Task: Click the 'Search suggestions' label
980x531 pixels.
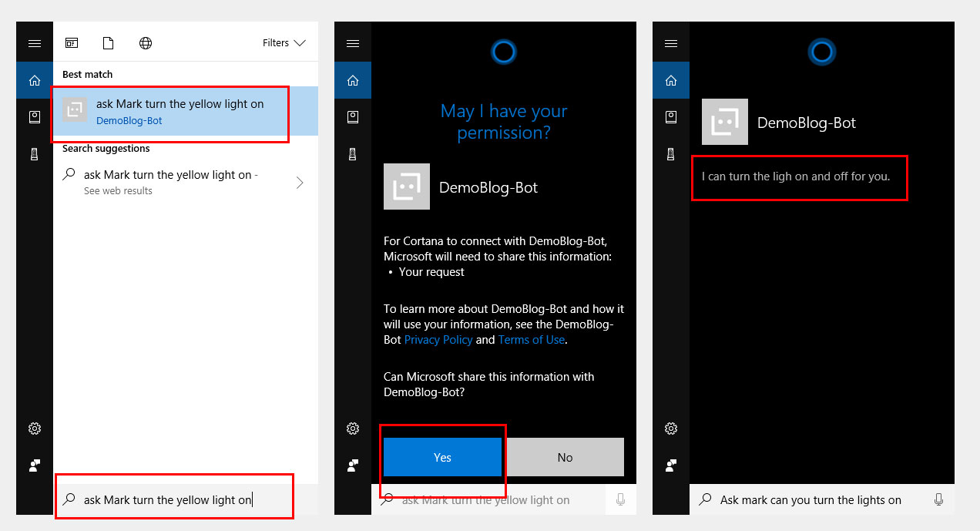Action: coord(106,148)
